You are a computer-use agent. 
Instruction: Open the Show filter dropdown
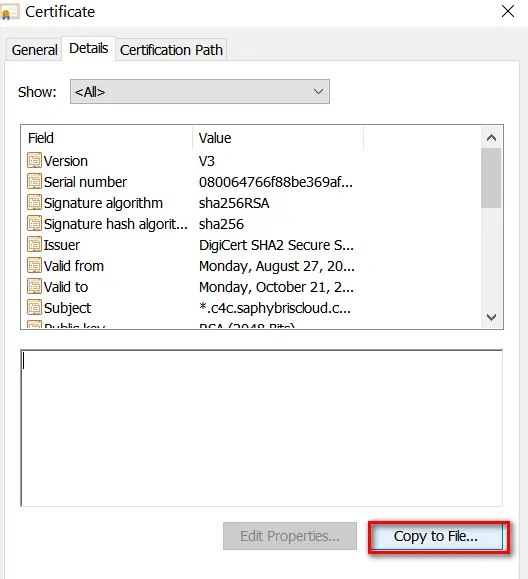(200, 92)
